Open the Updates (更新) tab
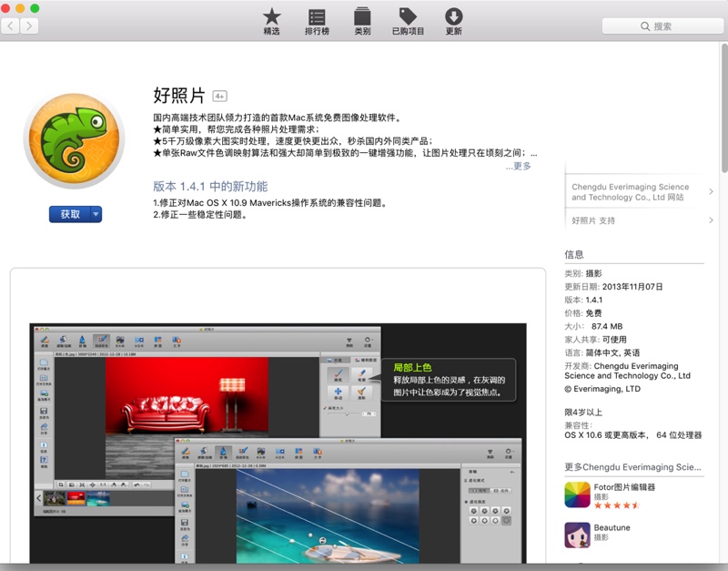 [453, 22]
